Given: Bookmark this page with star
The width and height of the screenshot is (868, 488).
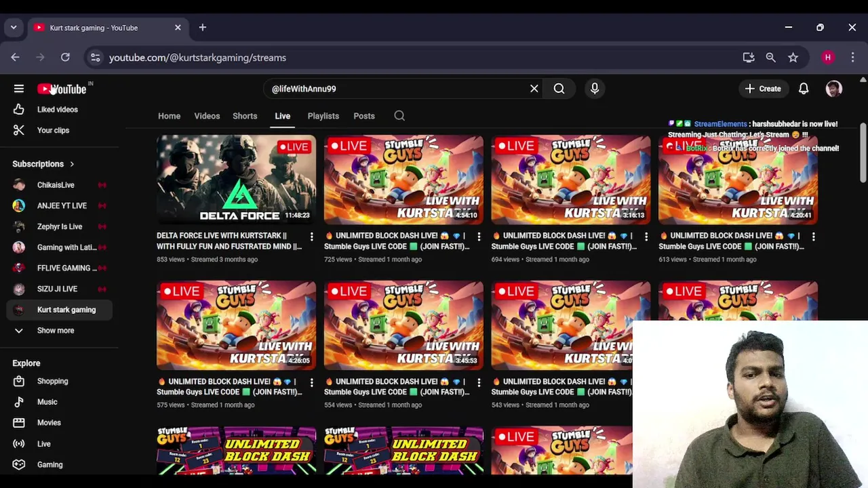Looking at the screenshot, I should [793, 58].
